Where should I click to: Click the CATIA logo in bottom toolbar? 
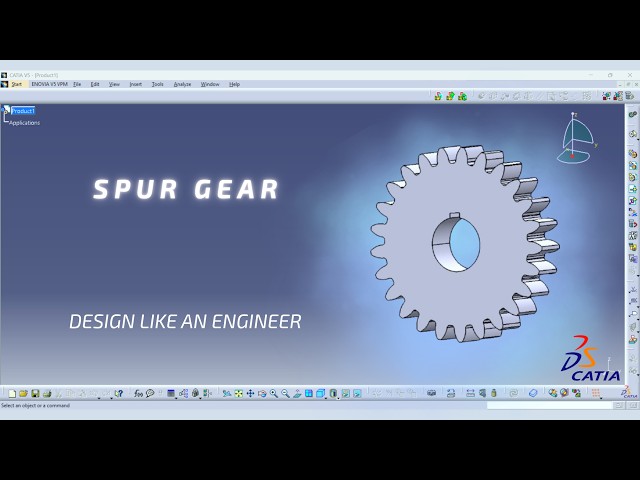[630, 393]
